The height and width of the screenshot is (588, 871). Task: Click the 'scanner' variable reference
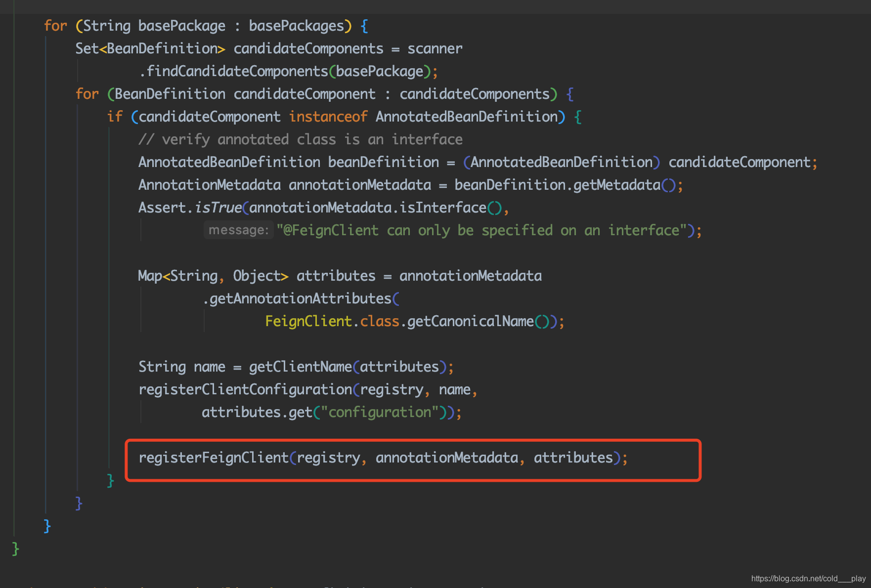[x=435, y=48]
